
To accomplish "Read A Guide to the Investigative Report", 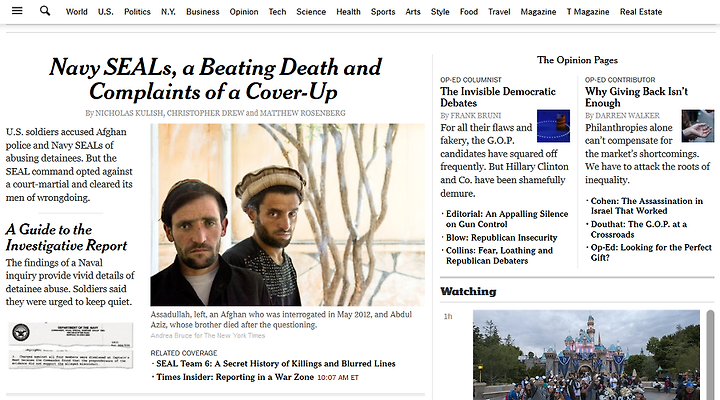I will point(66,237).
